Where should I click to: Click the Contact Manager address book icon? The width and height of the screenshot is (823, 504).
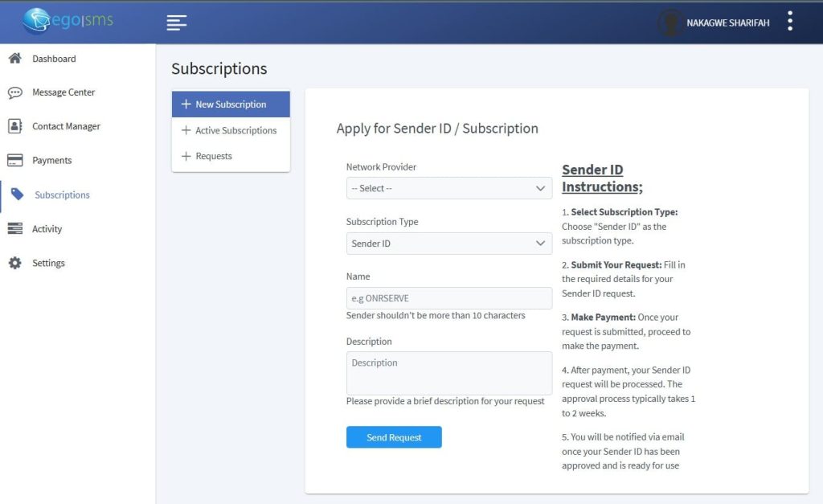[14, 126]
